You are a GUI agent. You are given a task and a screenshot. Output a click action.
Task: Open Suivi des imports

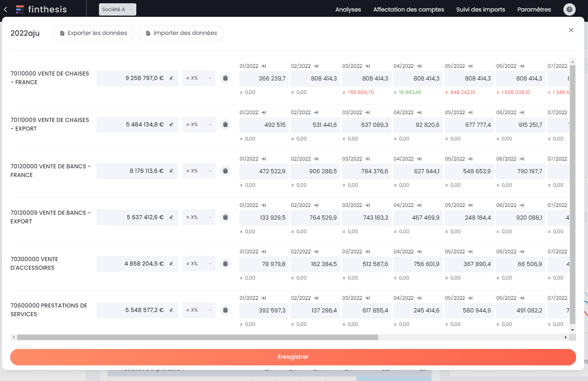480,9
